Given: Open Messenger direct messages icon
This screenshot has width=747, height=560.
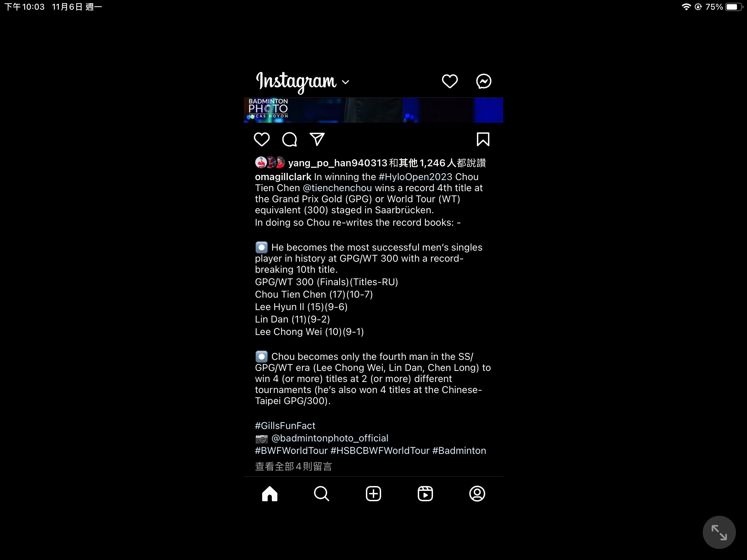Looking at the screenshot, I should (x=483, y=81).
